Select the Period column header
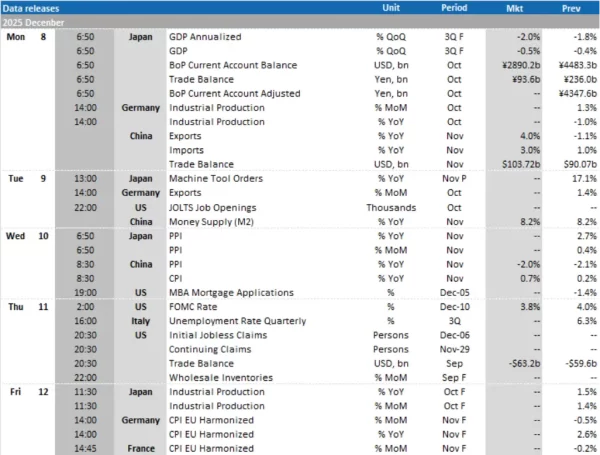600x455 pixels. pyautogui.click(x=453, y=6)
